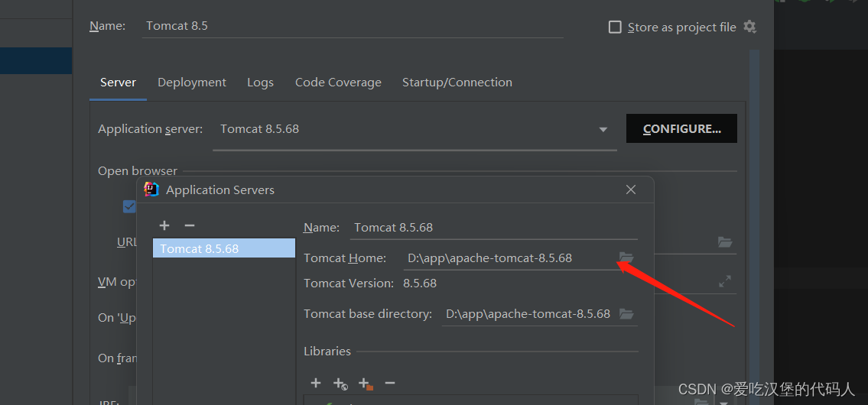Add library from web globe-plus icon
This screenshot has width=868, height=405.
[x=340, y=384]
